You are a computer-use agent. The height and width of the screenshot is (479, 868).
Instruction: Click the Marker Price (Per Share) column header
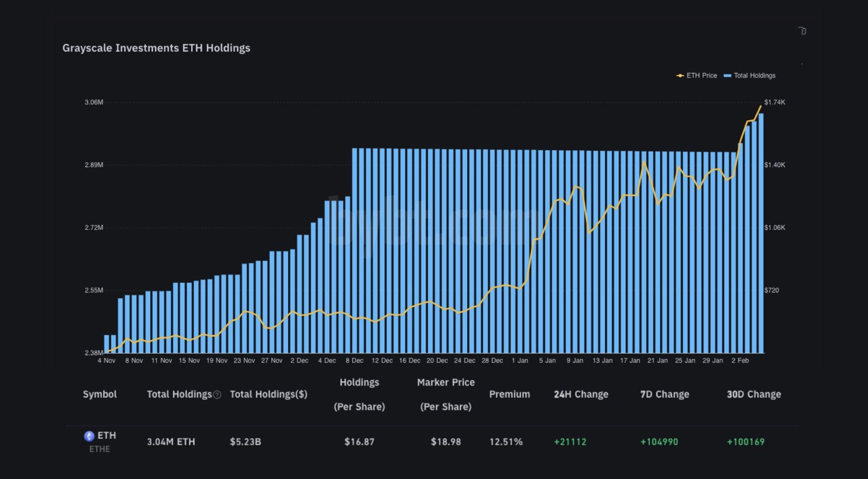point(446,395)
